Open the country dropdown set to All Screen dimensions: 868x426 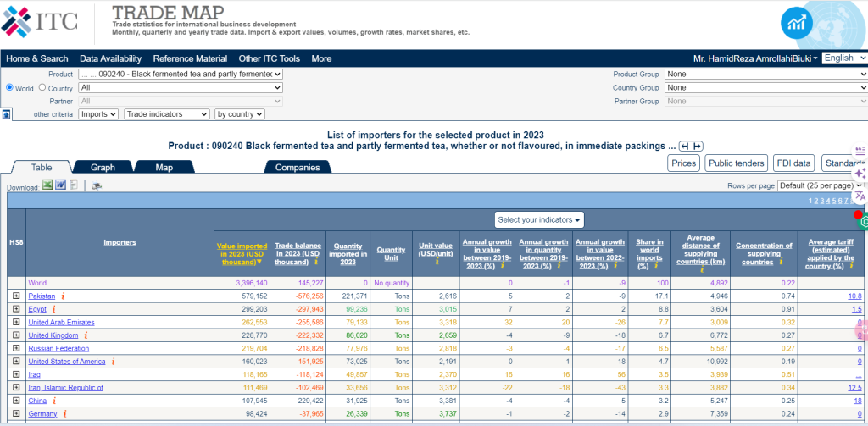coord(181,87)
